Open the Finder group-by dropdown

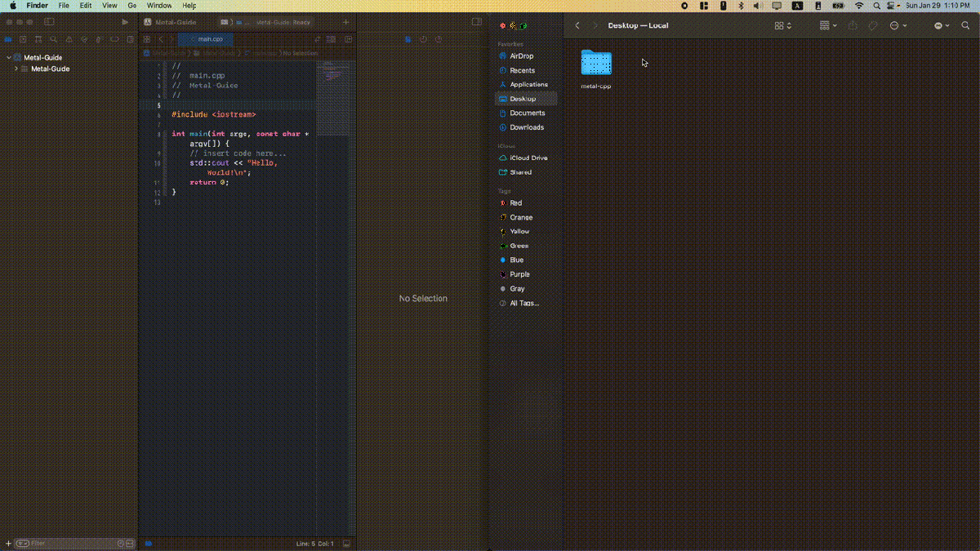[827, 26]
